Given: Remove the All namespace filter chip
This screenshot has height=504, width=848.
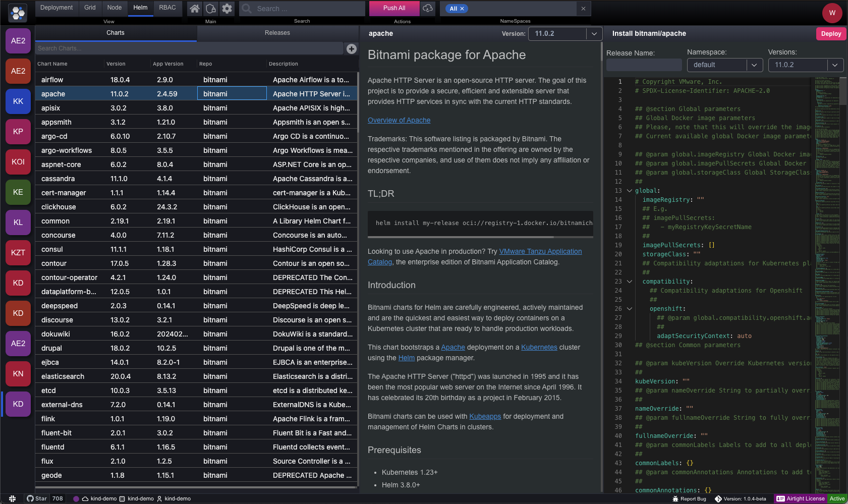Looking at the screenshot, I should pyautogui.click(x=462, y=9).
